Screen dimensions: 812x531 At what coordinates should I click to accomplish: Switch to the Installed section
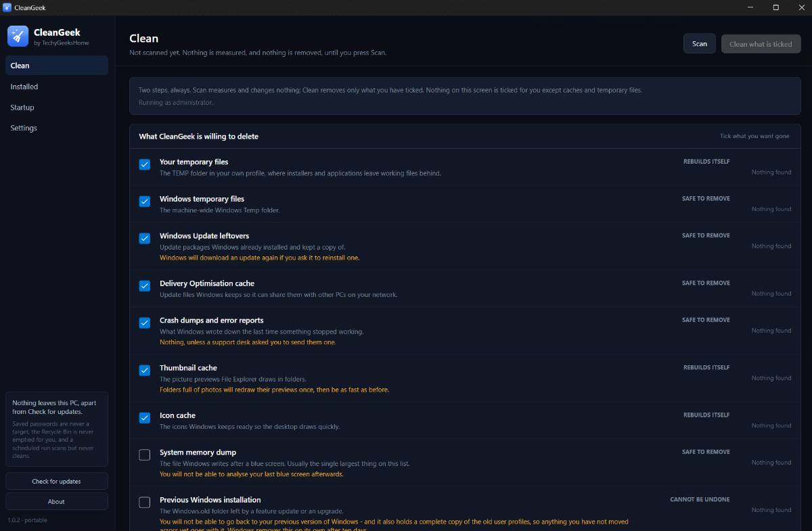(x=57, y=87)
